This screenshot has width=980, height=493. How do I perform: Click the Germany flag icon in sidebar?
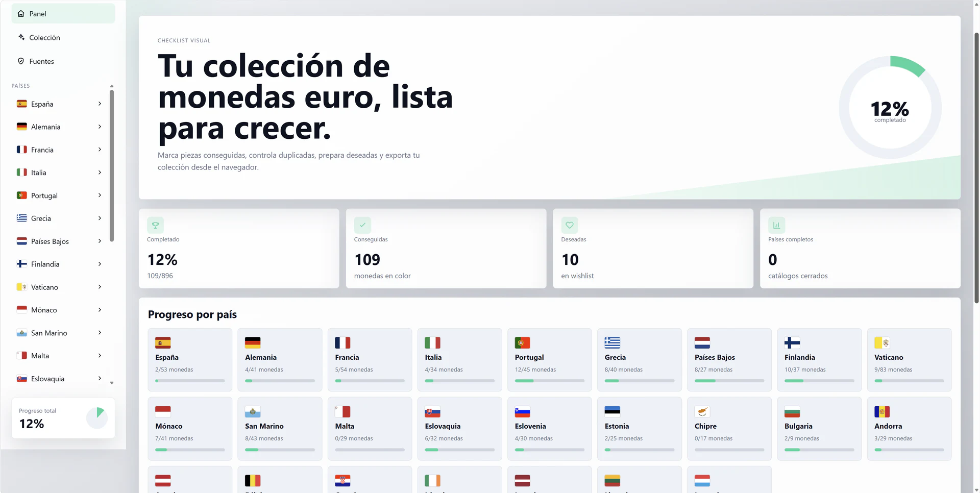click(22, 127)
